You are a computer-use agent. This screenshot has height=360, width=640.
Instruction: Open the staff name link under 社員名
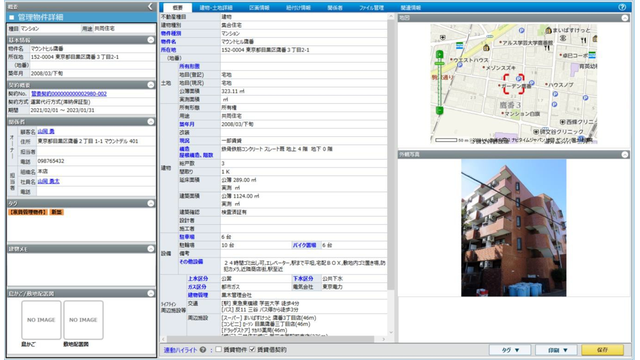49,181
